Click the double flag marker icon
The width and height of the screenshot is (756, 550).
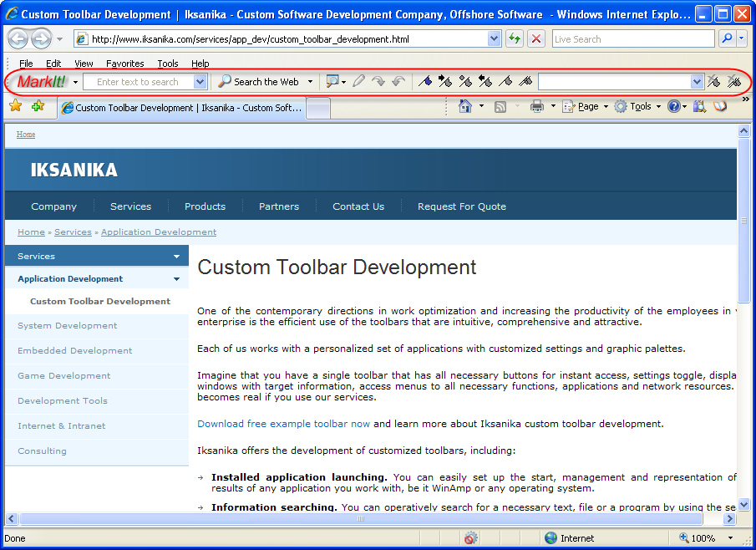525,82
